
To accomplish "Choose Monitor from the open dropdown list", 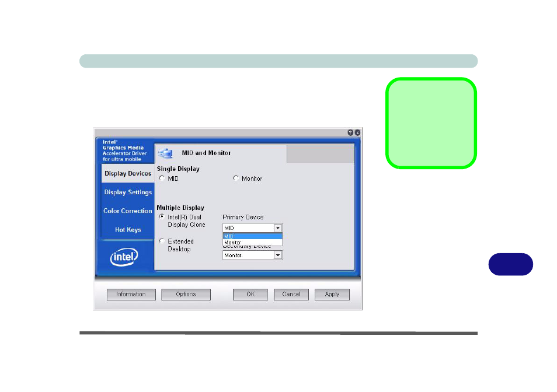I will coord(252,242).
